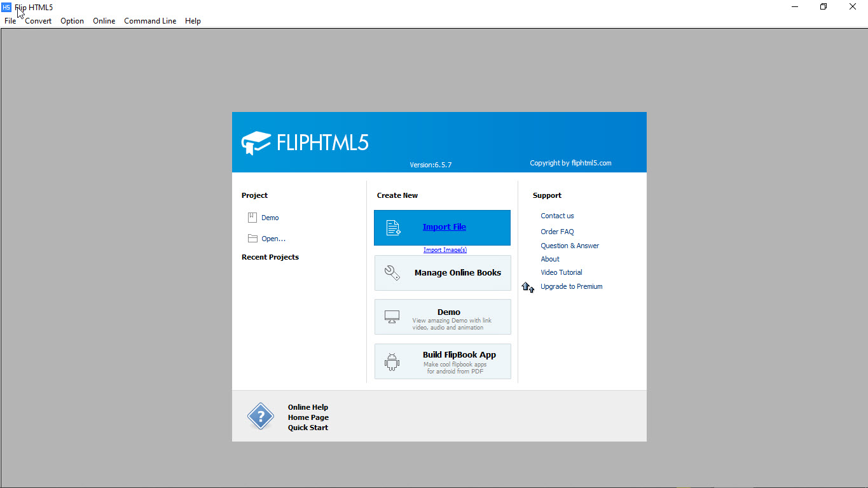Image resolution: width=868 pixels, height=488 pixels.
Task: Open the Command Line menu
Action: pos(150,21)
